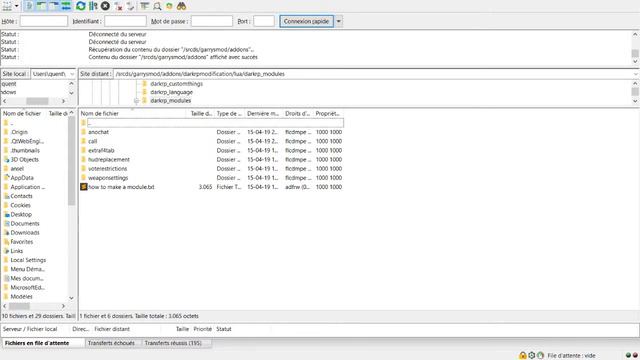Refresh the file and folder lists
This screenshot has height=360, width=640.
81,6
